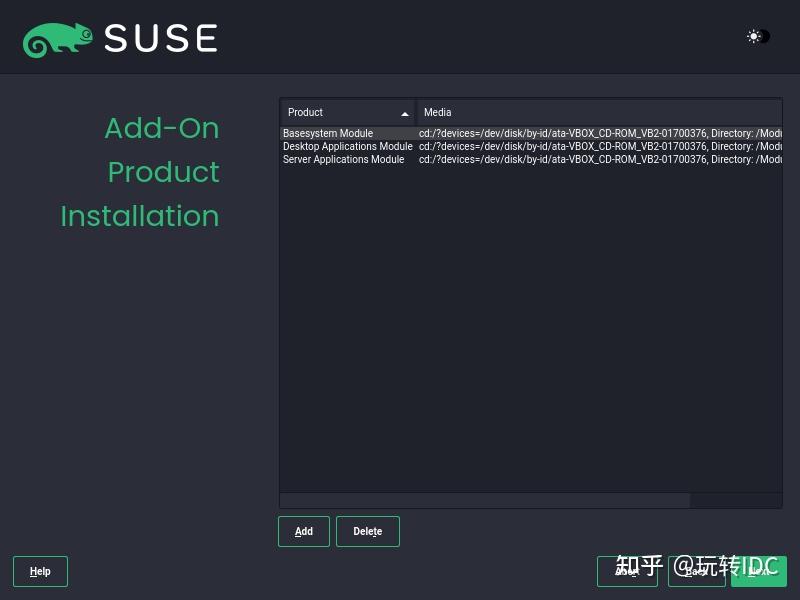Image resolution: width=800 pixels, height=600 pixels.
Task: Open the display settings icon top right
Action: click(754, 37)
